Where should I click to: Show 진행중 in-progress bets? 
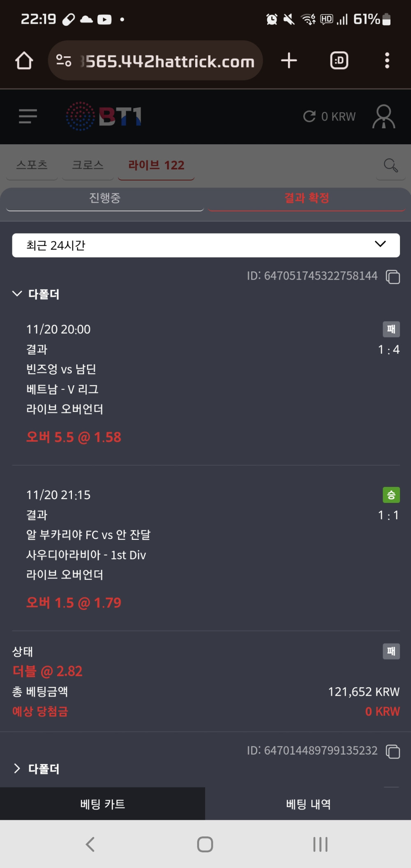point(105,199)
